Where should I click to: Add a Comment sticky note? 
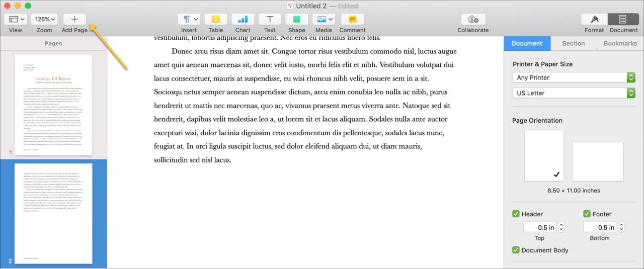pos(352,19)
